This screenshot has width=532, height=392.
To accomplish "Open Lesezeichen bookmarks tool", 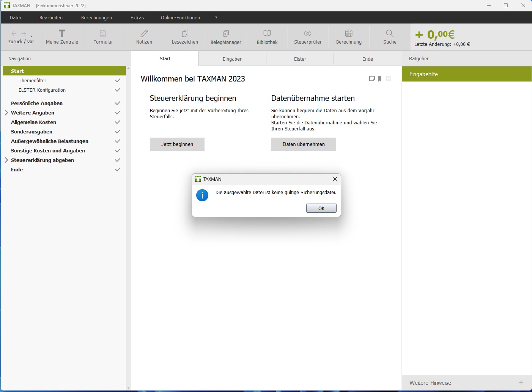I will pyautogui.click(x=185, y=37).
